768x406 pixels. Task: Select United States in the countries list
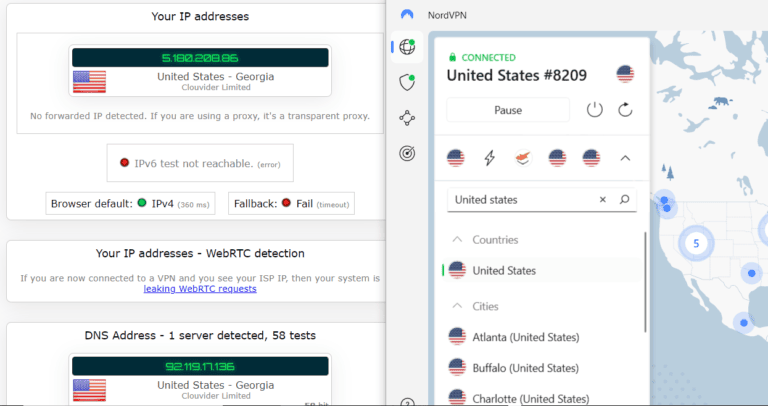tap(541, 270)
